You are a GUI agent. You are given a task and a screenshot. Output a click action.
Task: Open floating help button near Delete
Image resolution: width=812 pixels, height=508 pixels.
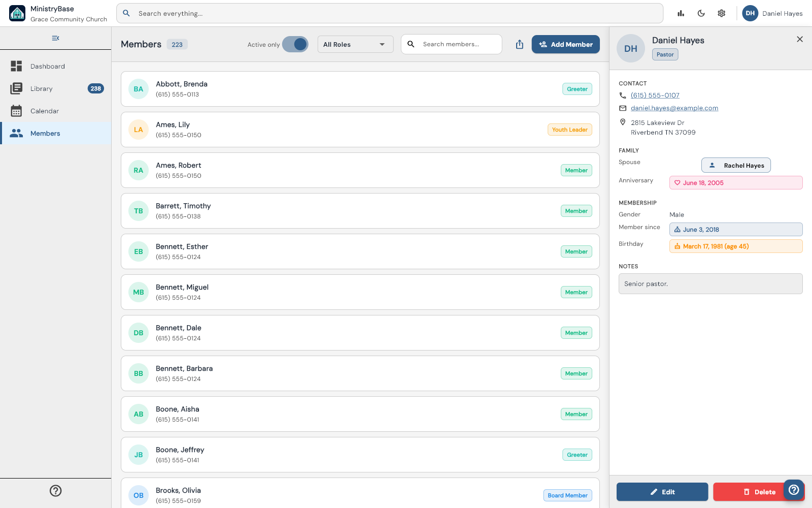pos(794,490)
